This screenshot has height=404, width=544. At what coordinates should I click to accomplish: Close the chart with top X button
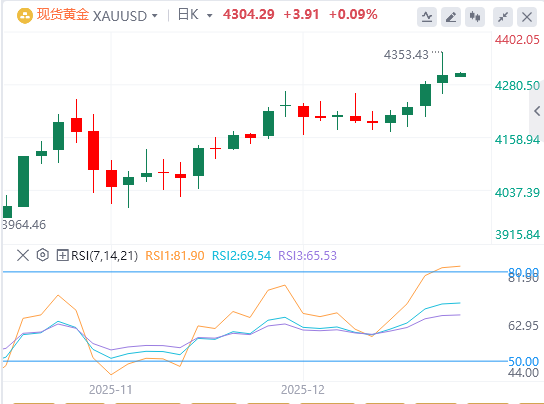coord(527,17)
